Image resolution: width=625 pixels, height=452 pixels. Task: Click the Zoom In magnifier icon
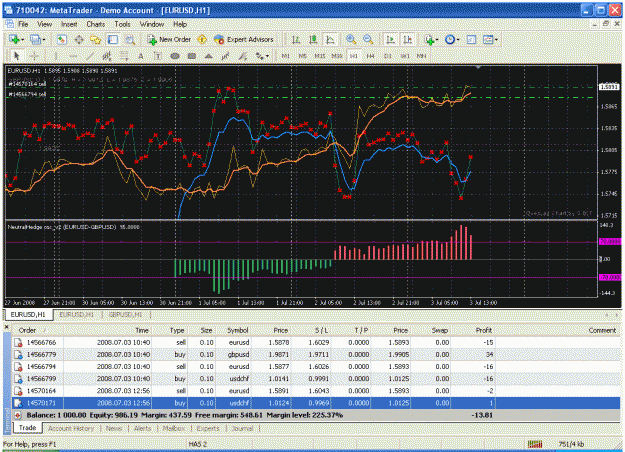coord(351,39)
